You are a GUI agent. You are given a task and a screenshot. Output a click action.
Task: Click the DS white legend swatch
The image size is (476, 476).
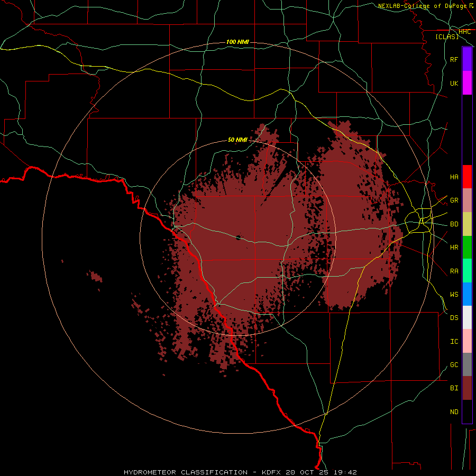click(x=467, y=317)
